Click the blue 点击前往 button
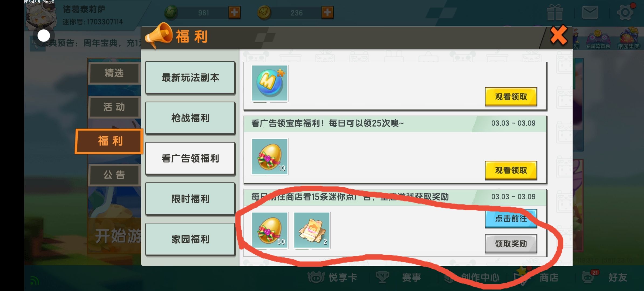Screen dimensions: 644x291 [x=511, y=219]
